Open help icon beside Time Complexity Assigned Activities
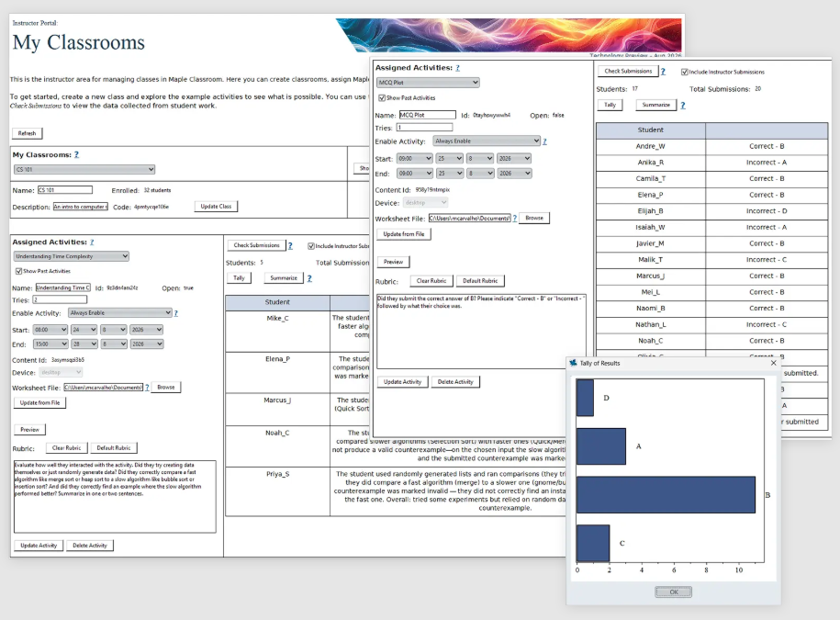840x620 pixels. (92, 242)
